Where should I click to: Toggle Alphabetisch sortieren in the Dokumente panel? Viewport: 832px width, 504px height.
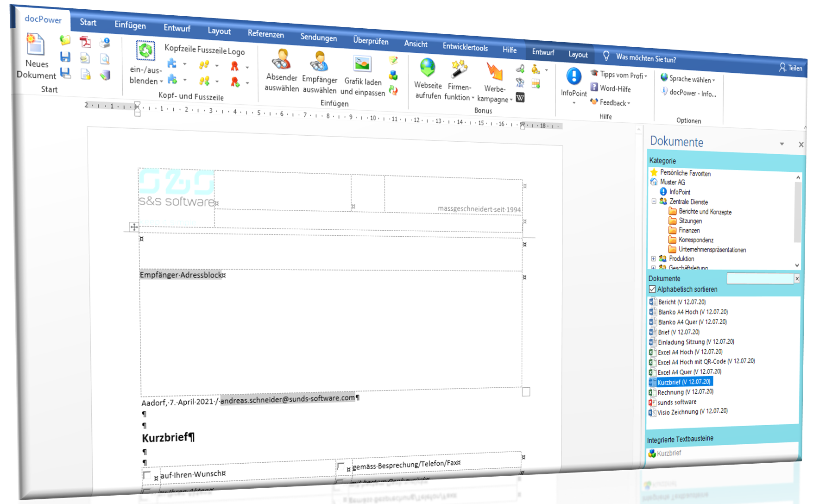coord(652,289)
